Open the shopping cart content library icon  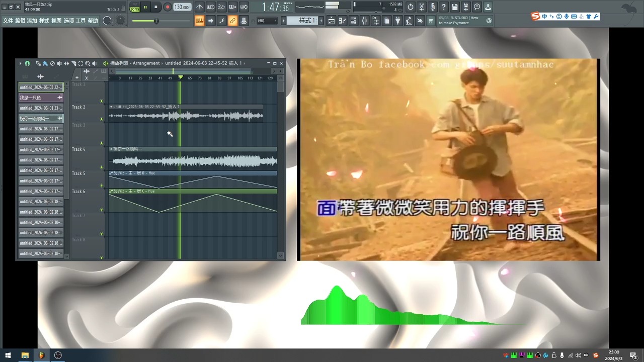pyautogui.click(x=431, y=21)
